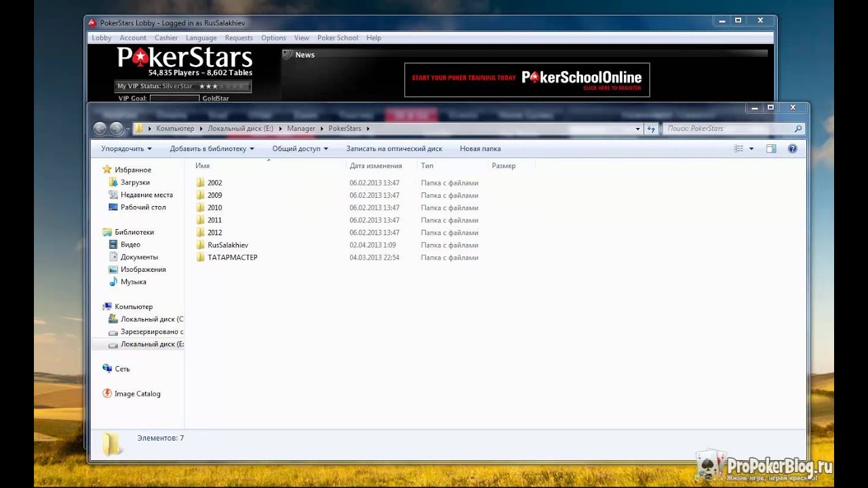Viewport: 868px width, 488px height.
Task: Click Новая папка button
Action: (x=480, y=148)
